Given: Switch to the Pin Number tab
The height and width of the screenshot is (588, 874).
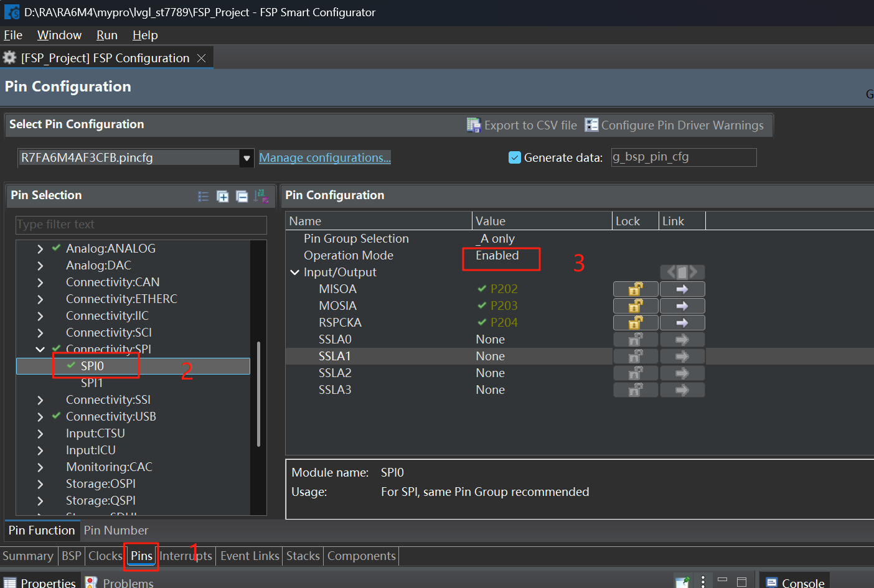Looking at the screenshot, I should 116,530.
